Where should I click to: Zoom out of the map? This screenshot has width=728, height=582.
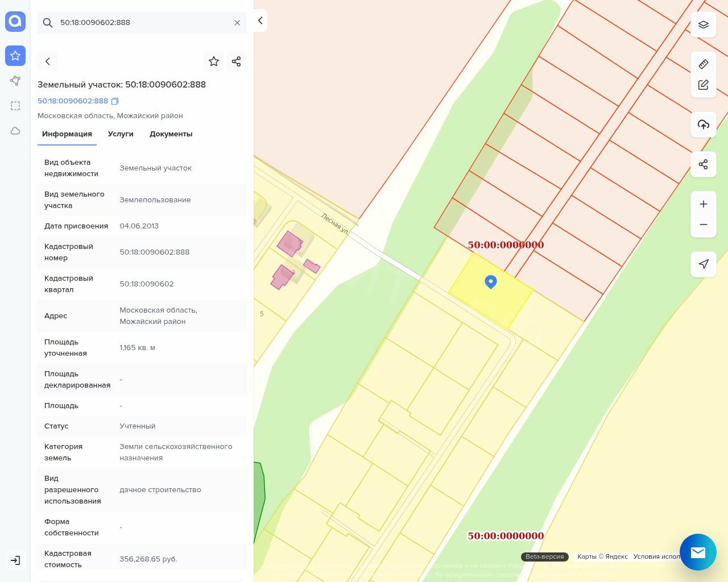(x=703, y=225)
